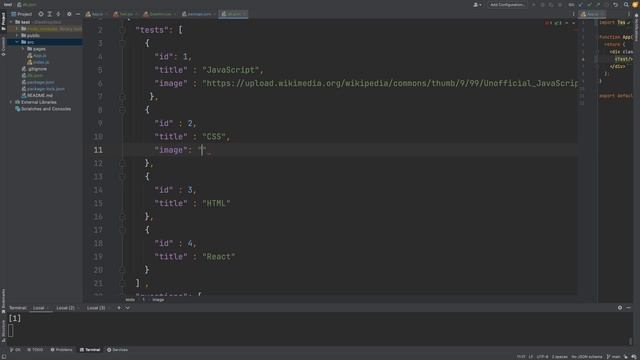The image size is (640, 360).
Task: Click the 2 spaces indent status bar entry
Action: click(560, 357)
